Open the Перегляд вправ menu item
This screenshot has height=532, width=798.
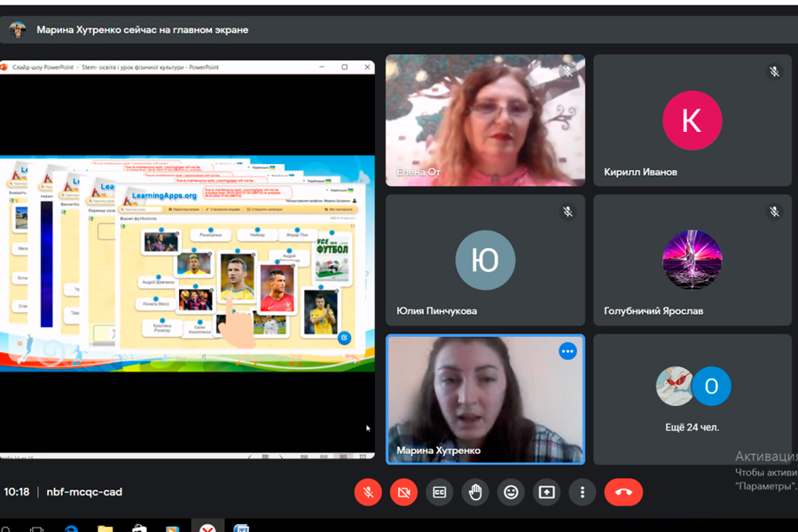click(x=184, y=209)
